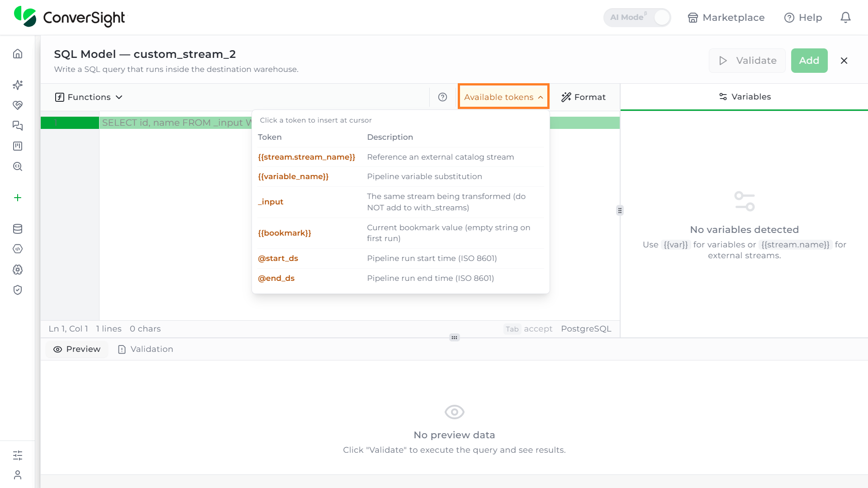Screen dimensions: 868x488
Task: Switch to the Preview tab
Action: pos(77,349)
